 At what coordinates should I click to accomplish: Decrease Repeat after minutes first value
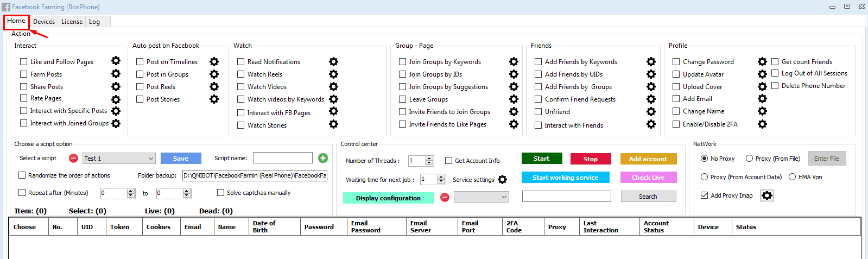tap(131, 195)
